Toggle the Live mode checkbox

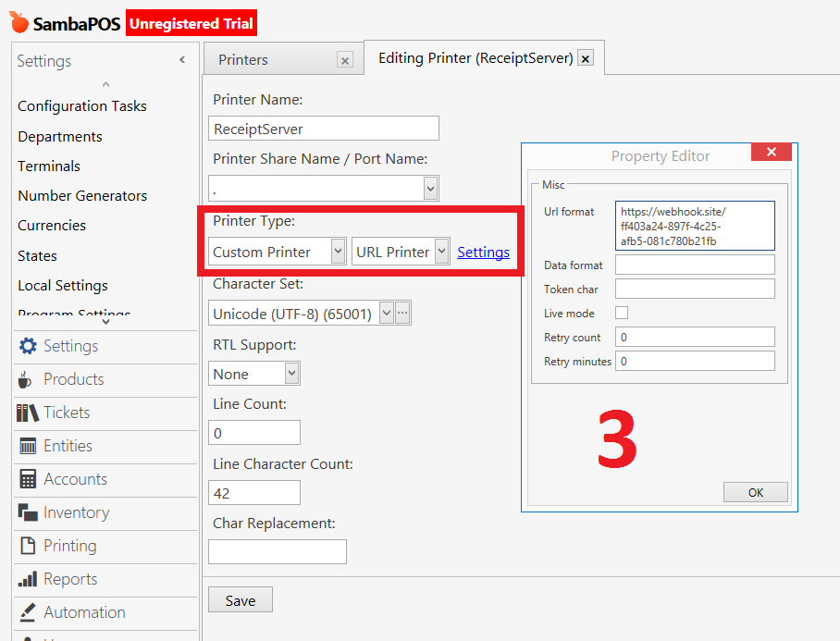(622, 313)
